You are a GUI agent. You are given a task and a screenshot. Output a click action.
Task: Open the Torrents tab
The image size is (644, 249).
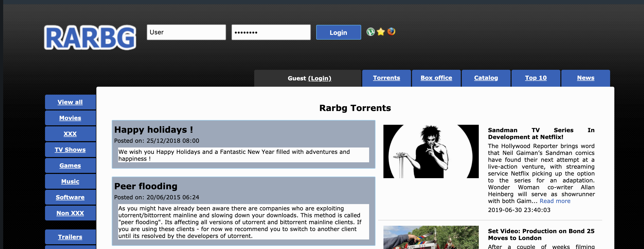pyautogui.click(x=387, y=78)
